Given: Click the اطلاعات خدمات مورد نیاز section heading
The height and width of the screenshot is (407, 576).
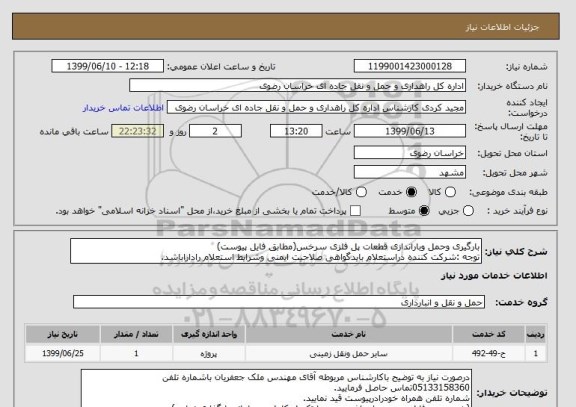Looking at the screenshot, I should (x=494, y=276).
